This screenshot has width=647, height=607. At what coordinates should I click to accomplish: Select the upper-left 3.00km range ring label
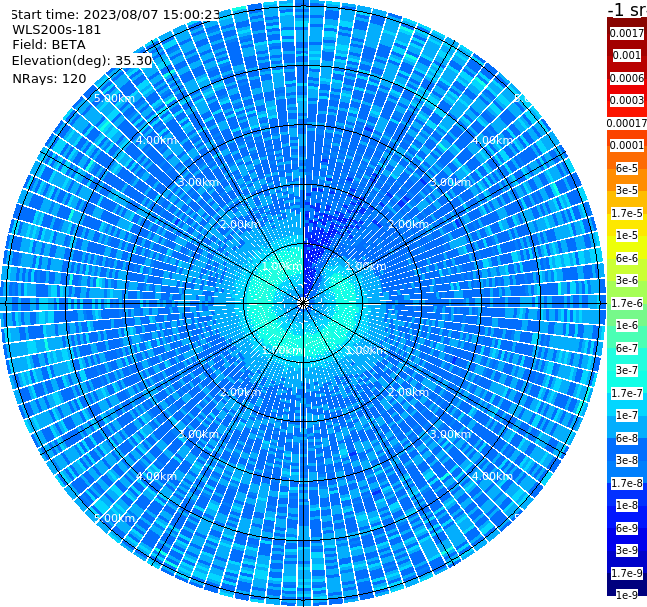tap(198, 182)
